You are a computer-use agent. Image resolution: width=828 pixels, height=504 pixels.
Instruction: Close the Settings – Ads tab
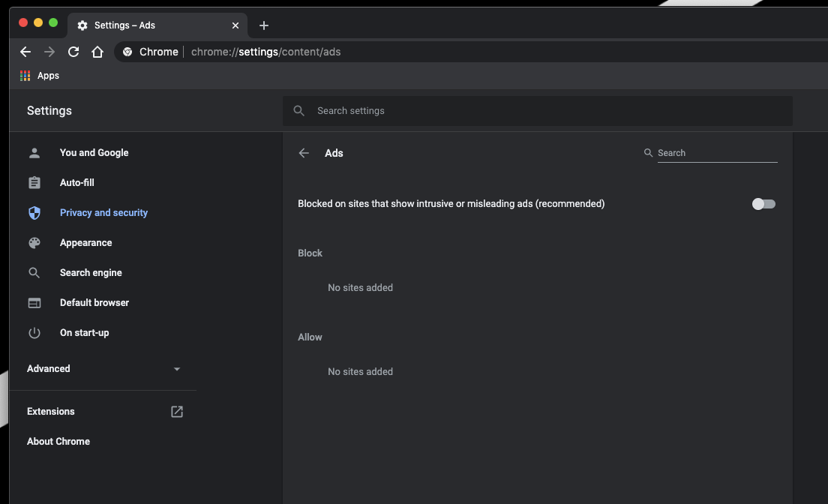click(235, 25)
